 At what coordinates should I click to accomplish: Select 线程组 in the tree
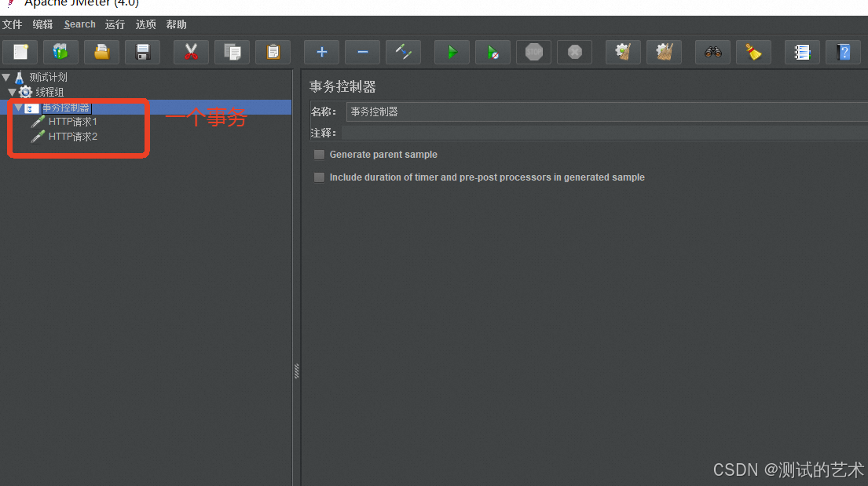(49, 92)
